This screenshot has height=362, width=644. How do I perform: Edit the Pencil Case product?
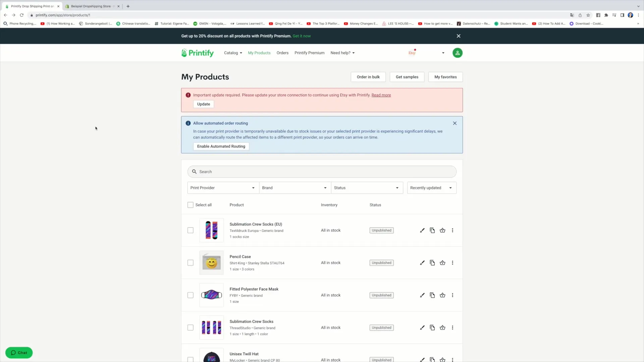point(422,263)
